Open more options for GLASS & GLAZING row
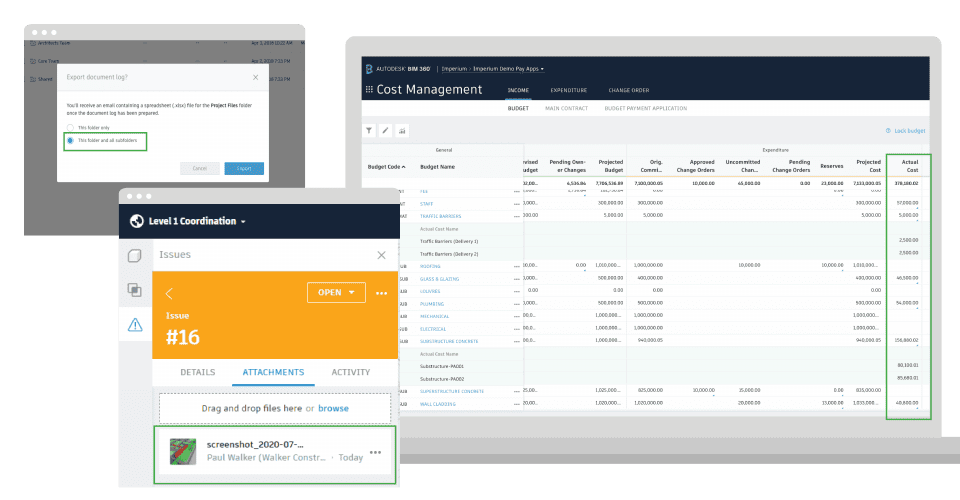The width and height of the screenshot is (960, 500). pos(517,279)
